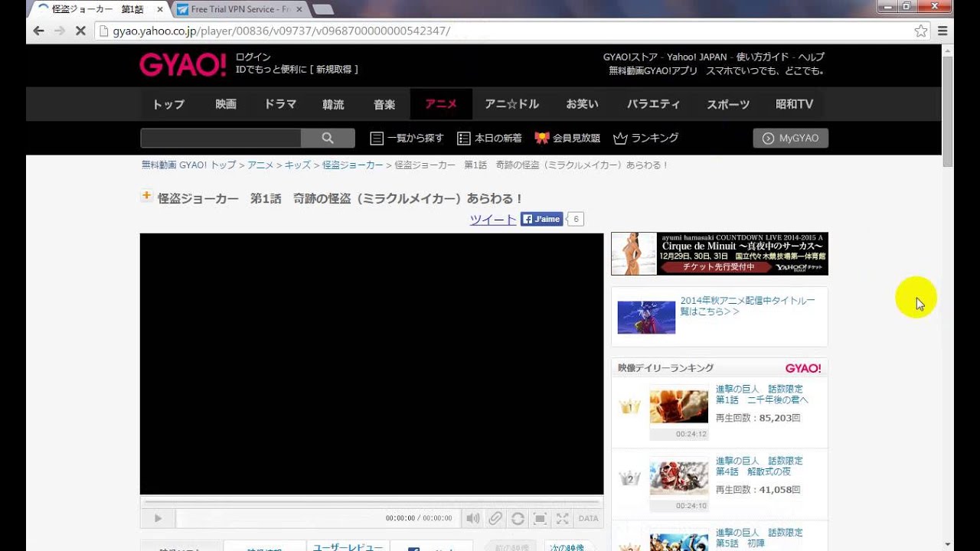Open 進撃の巨人 第5話 初陣
Viewport: 980px width, 551px height.
coord(759,538)
